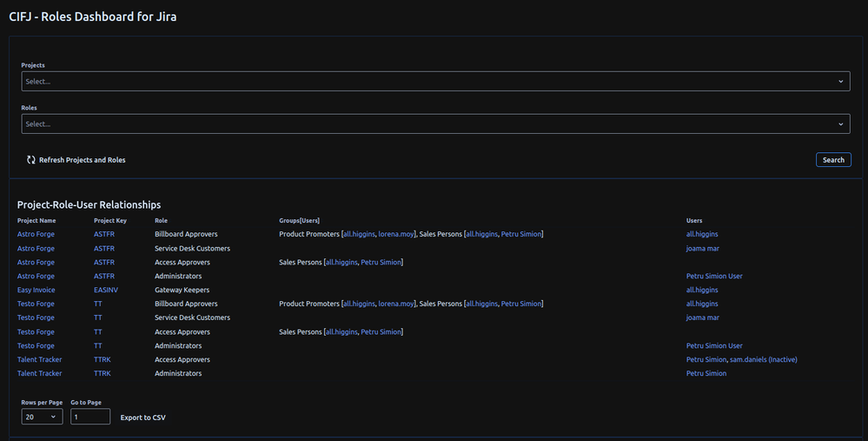The width and height of the screenshot is (868, 441).
Task: Open joama mar user in Astro Forge row
Action: click(x=703, y=248)
